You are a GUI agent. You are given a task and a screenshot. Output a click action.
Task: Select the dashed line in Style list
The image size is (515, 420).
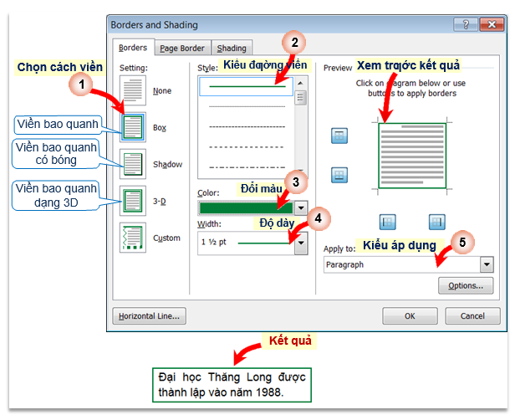pos(246,126)
